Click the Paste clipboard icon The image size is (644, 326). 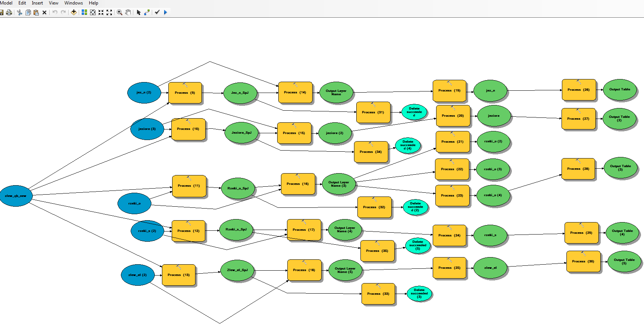[36, 12]
